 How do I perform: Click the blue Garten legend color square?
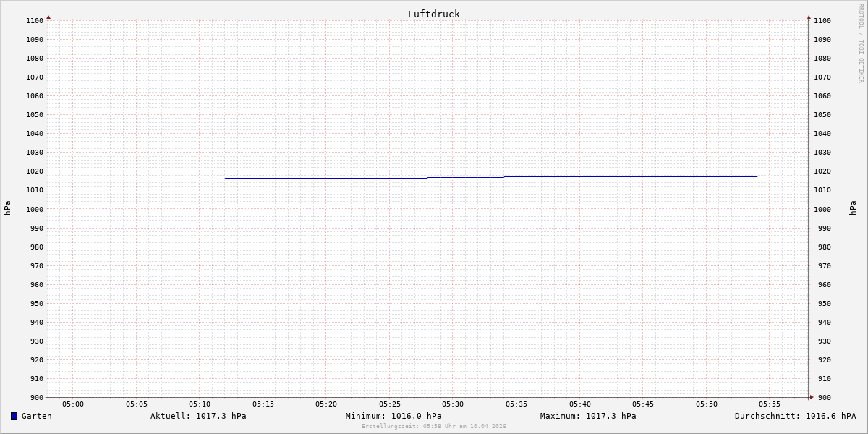click(14, 416)
